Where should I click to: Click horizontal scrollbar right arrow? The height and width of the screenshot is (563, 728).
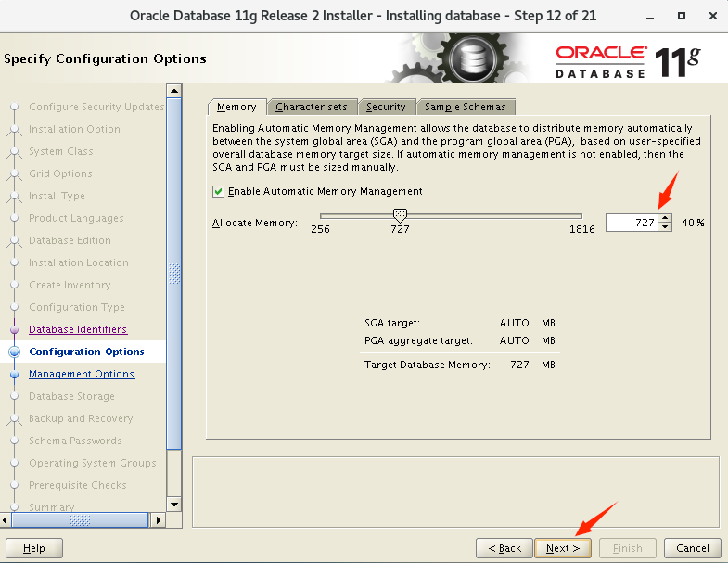(x=158, y=519)
